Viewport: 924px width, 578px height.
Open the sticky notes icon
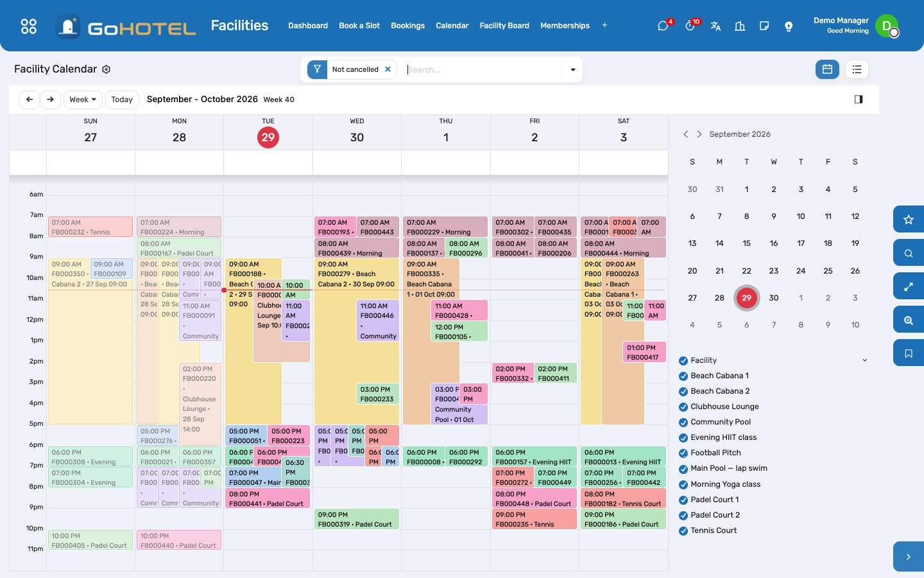pyautogui.click(x=764, y=26)
